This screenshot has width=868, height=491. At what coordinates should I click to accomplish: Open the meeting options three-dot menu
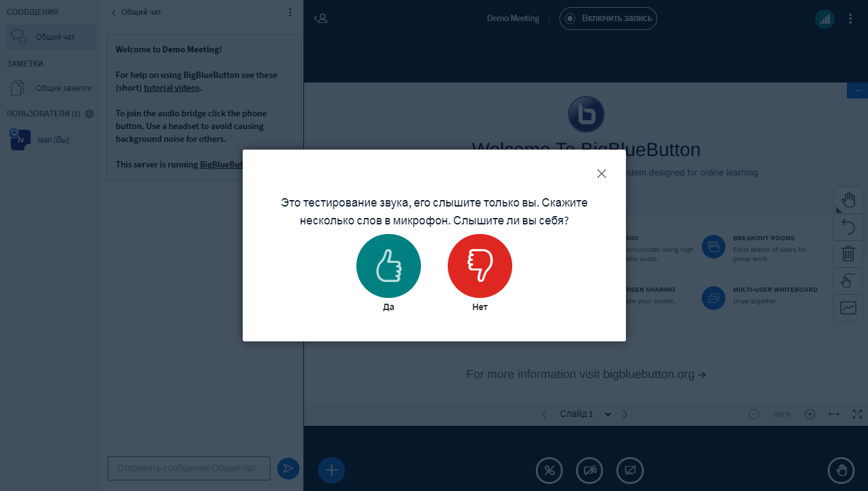850,19
